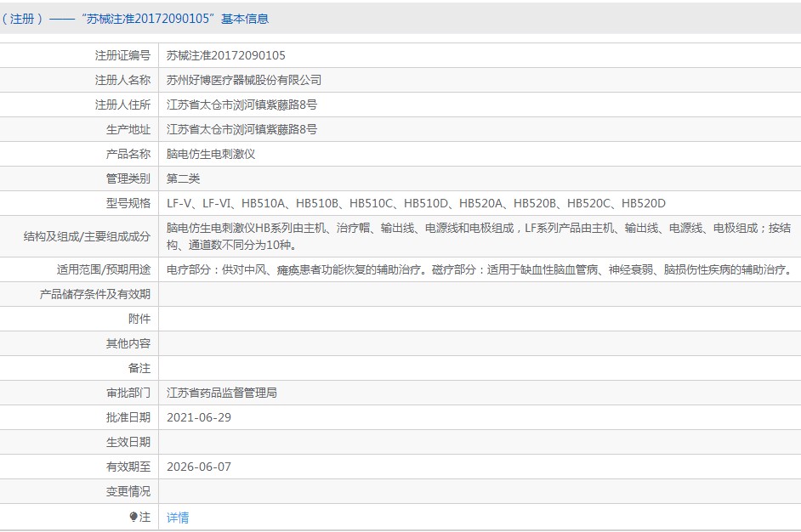
Task: Click the approval date 2021-06-29
Action: 199,417
